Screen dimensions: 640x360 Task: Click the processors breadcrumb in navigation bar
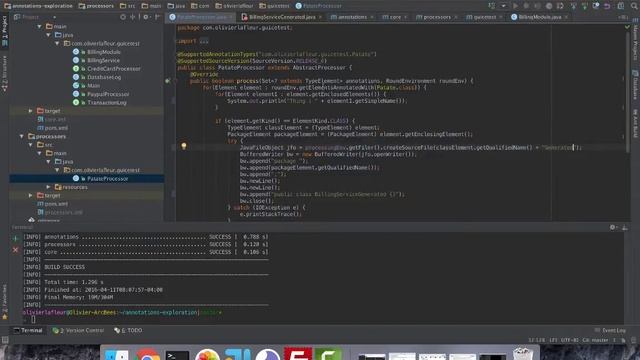96,6
